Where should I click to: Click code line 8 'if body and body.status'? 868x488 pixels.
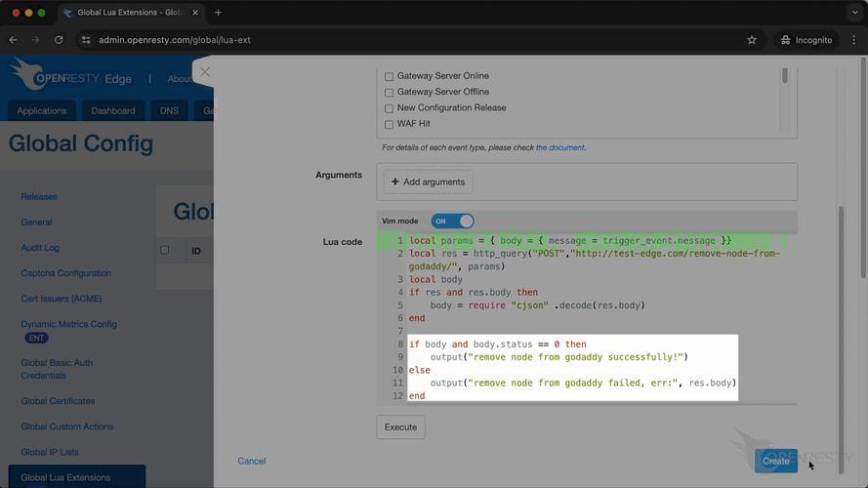pos(498,345)
